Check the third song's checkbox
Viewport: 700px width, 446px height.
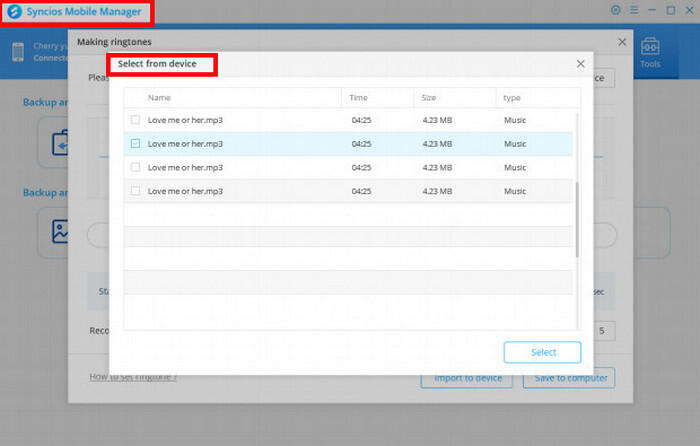point(136,167)
